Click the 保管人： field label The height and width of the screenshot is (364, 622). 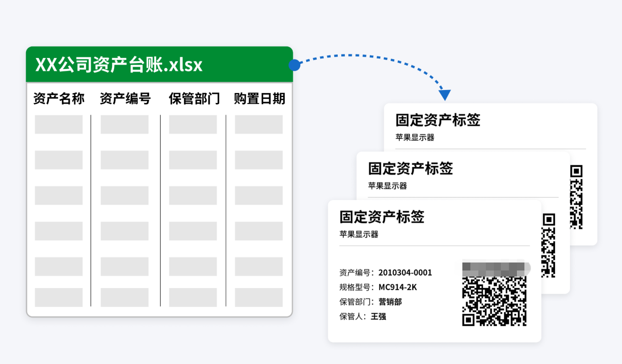tap(353, 316)
